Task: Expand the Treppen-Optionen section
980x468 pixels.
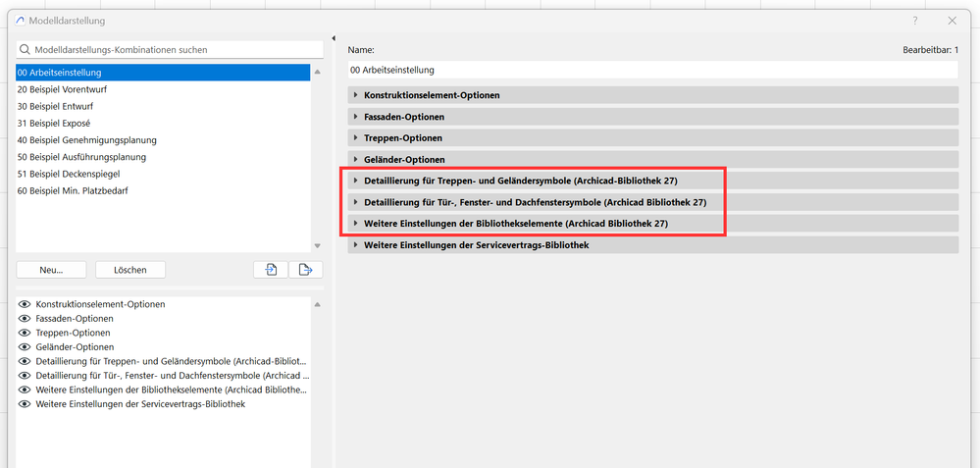Action: (652, 138)
